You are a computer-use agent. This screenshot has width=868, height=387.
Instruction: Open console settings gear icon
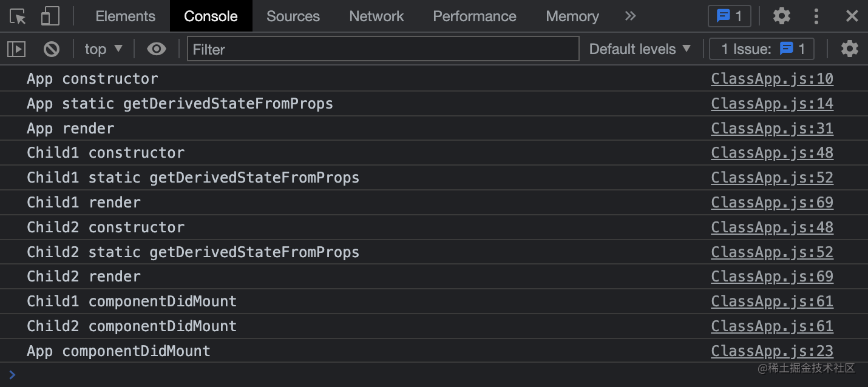[x=850, y=49]
